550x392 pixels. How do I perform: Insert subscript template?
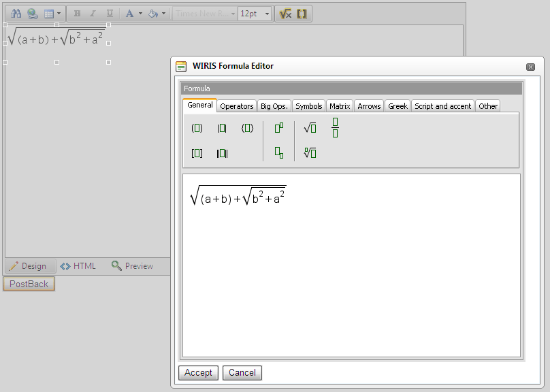[x=279, y=153]
